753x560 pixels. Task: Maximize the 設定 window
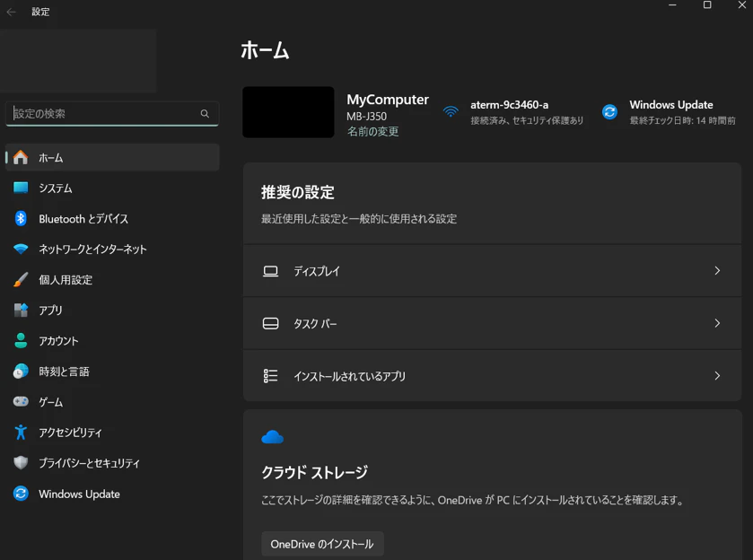[707, 5]
